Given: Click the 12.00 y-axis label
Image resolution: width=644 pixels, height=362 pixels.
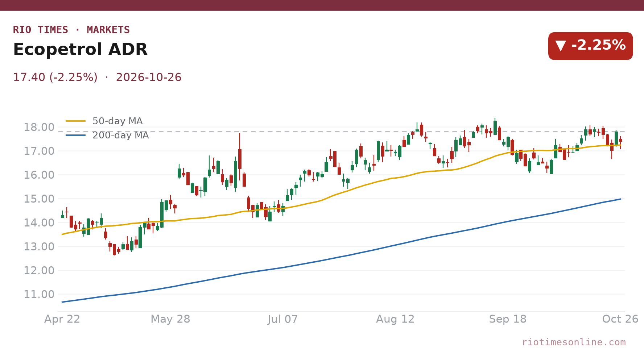Looking at the screenshot, I should click(39, 271).
